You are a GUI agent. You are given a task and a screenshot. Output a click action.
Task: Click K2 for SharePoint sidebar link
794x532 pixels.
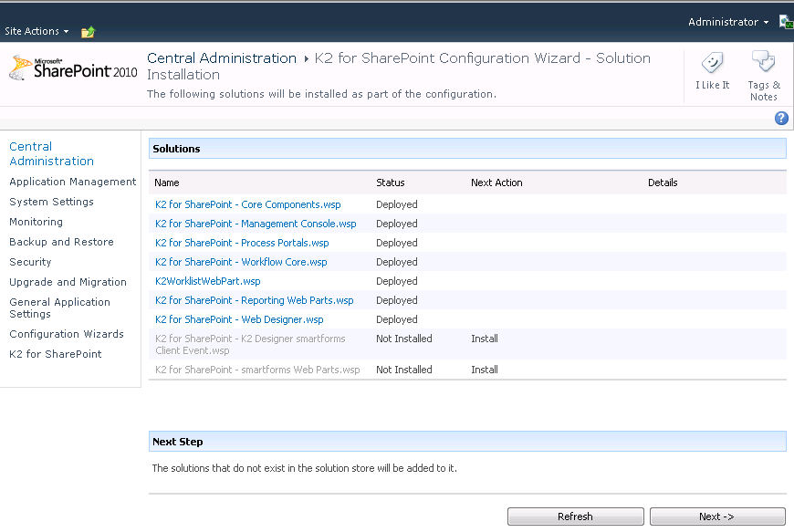[x=55, y=354]
